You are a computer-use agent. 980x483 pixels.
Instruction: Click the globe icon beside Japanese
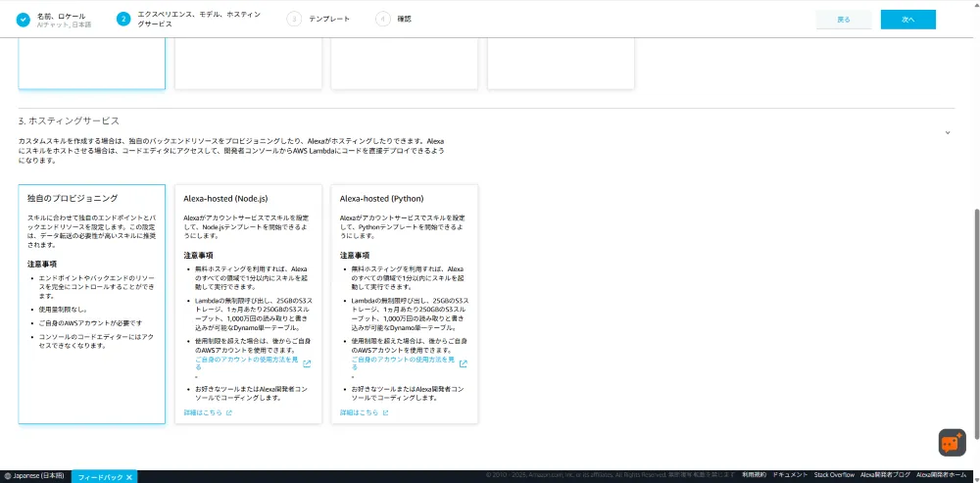(x=8, y=476)
